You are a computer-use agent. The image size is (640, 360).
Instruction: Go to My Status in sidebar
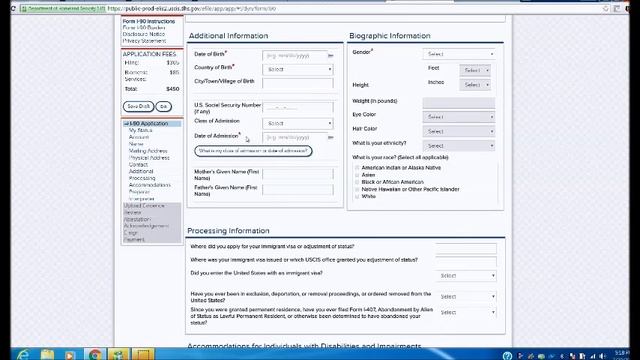tap(140, 130)
